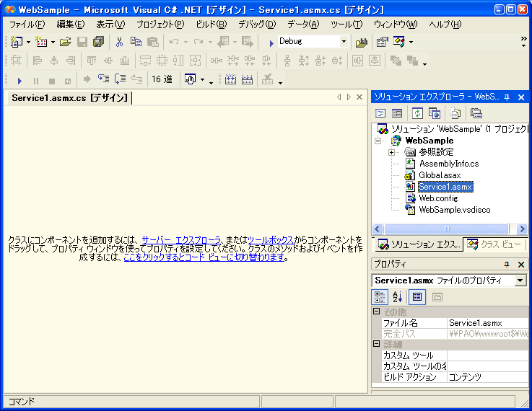Screen dimensions: 532x411
Task: Click the Save disk icon
Action: pos(82,42)
